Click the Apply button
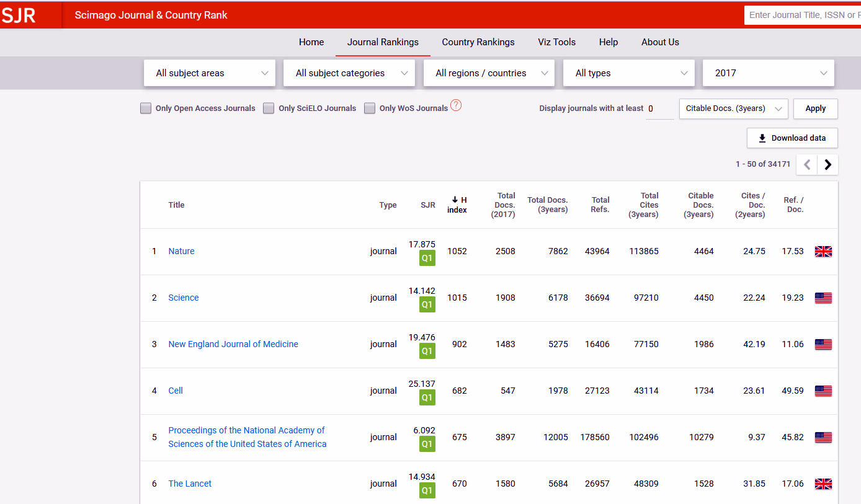Image resolution: width=861 pixels, height=504 pixels. click(x=815, y=108)
